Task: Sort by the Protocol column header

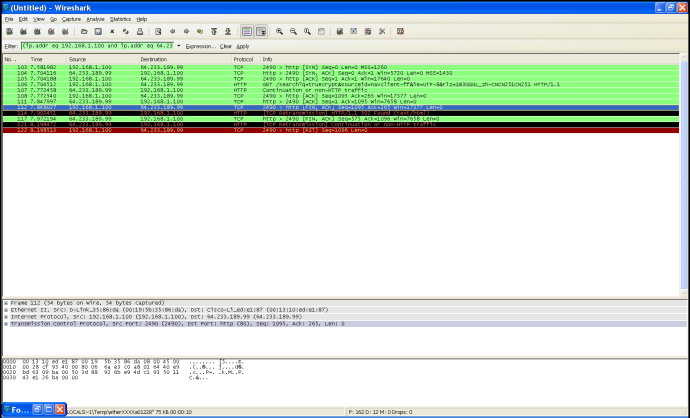Action: (246, 59)
